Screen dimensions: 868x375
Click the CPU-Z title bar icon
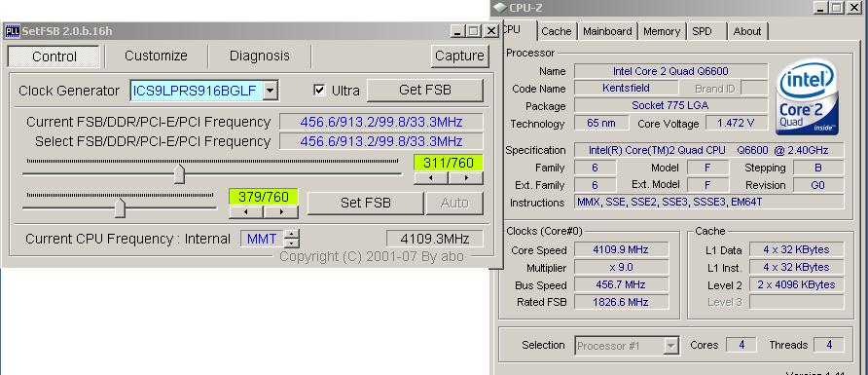click(x=500, y=8)
